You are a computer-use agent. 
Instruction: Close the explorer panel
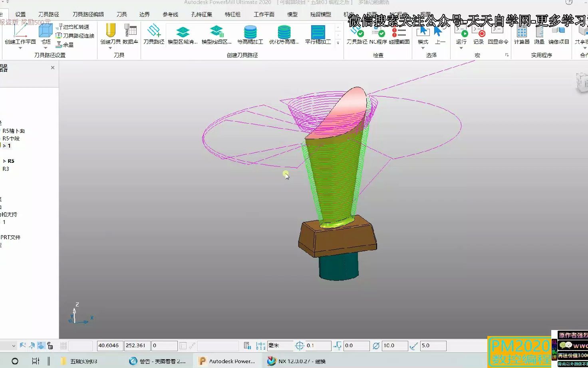[53, 68]
